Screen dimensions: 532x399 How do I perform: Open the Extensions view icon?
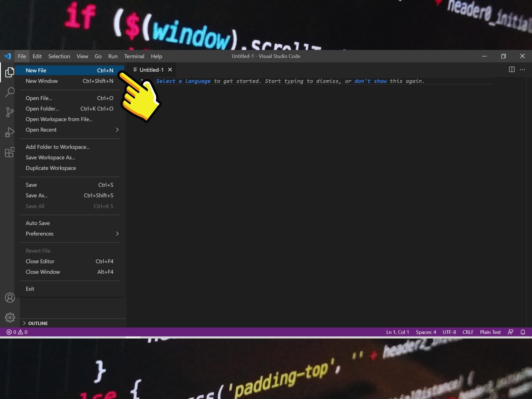pyautogui.click(x=10, y=152)
